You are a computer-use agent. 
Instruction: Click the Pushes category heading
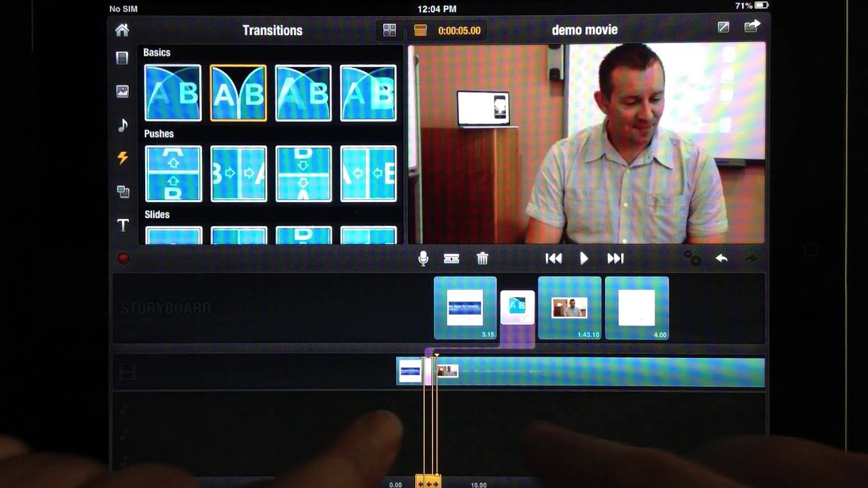coord(159,134)
